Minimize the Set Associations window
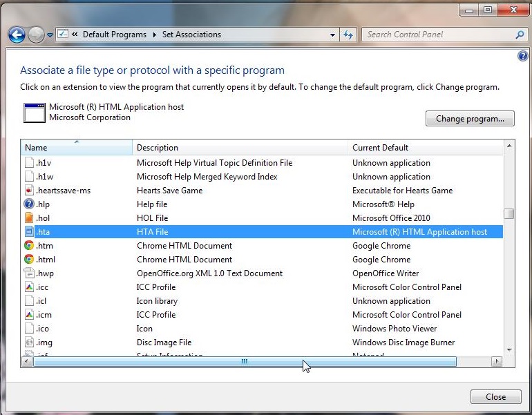532x415 pixels. pyautogui.click(x=469, y=10)
